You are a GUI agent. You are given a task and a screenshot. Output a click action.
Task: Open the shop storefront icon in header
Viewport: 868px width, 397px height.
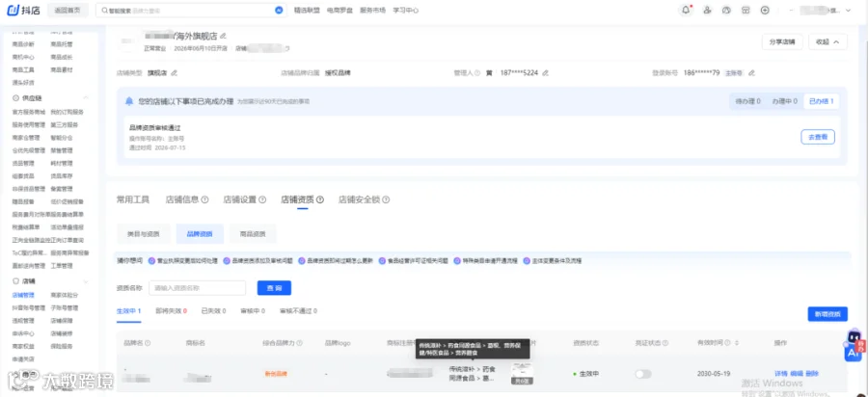pyautogui.click(x=746, y=10)
